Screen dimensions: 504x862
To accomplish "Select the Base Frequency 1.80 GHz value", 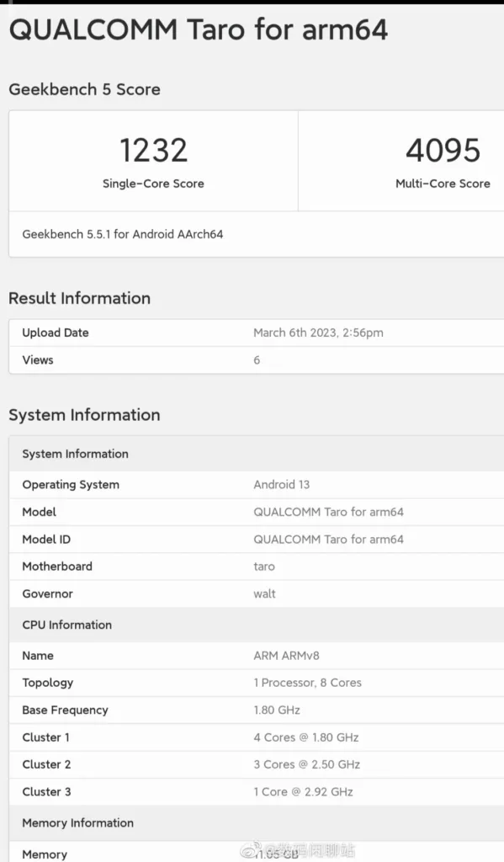I will (277, 710).
